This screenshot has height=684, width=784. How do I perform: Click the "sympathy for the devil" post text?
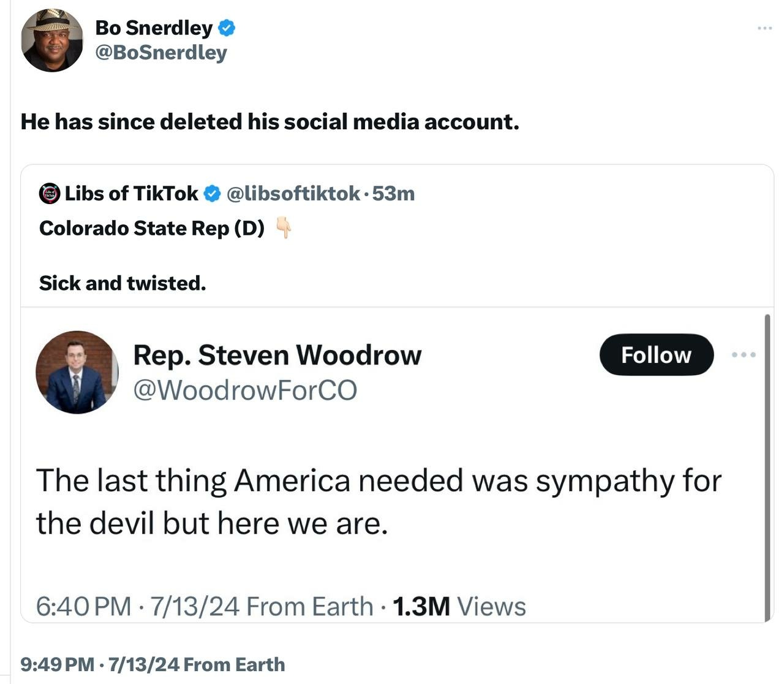coord(379,501)
